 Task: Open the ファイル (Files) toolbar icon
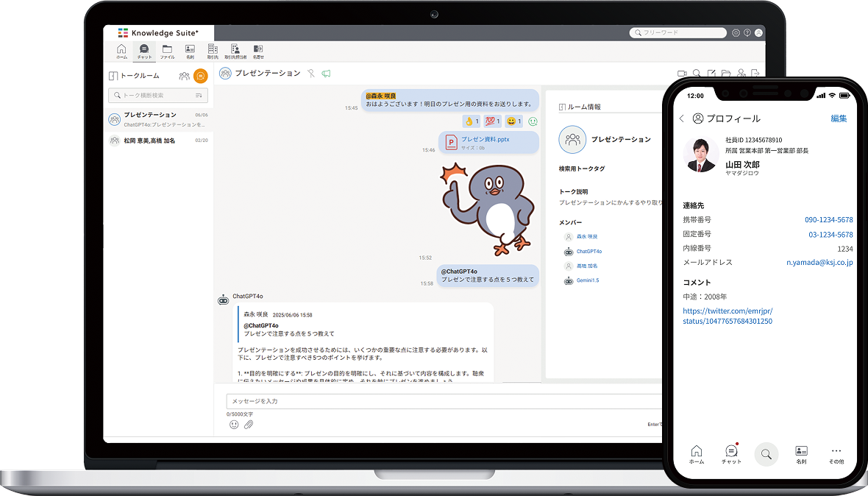[x=167, y=52]
